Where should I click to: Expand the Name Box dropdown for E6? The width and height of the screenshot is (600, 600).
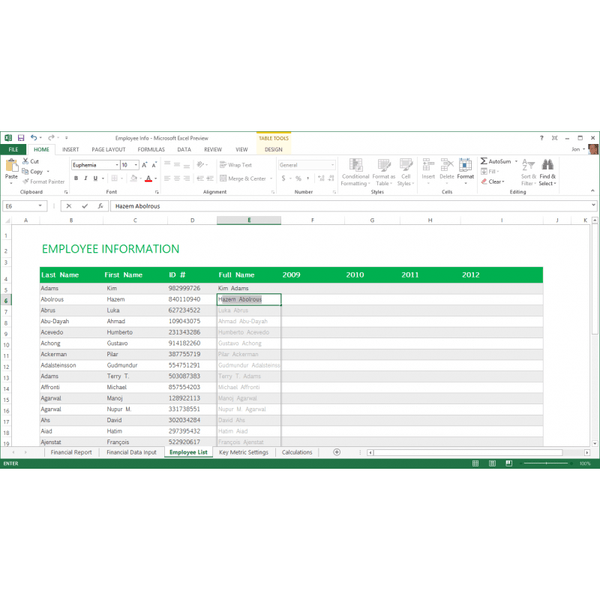40,206
